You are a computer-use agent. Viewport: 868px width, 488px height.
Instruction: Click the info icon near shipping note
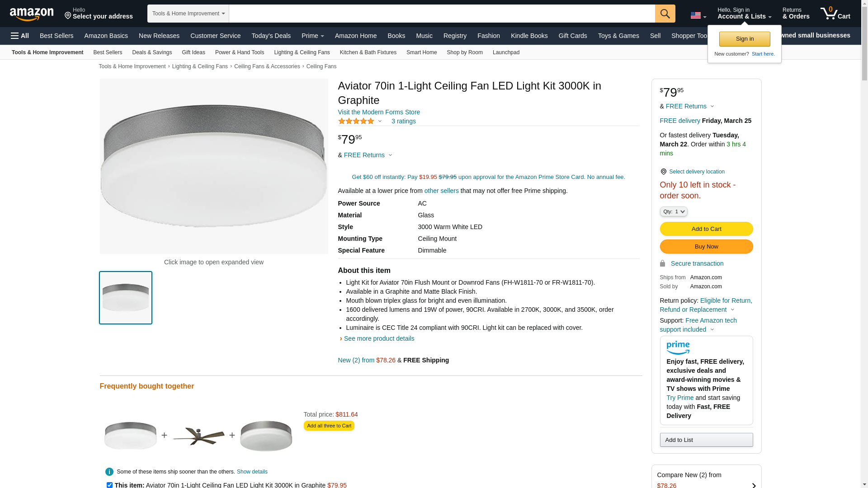pyautogui.click(x=109, y=472)
